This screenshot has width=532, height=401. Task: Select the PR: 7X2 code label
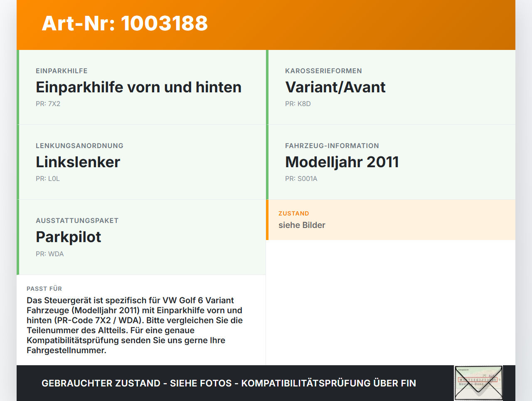coord(48,103)
